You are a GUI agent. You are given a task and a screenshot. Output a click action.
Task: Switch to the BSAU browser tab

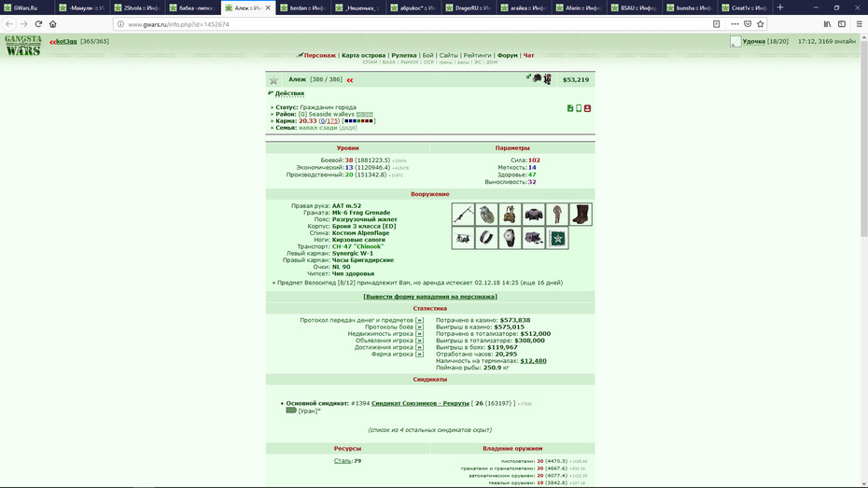coord(635,7)
